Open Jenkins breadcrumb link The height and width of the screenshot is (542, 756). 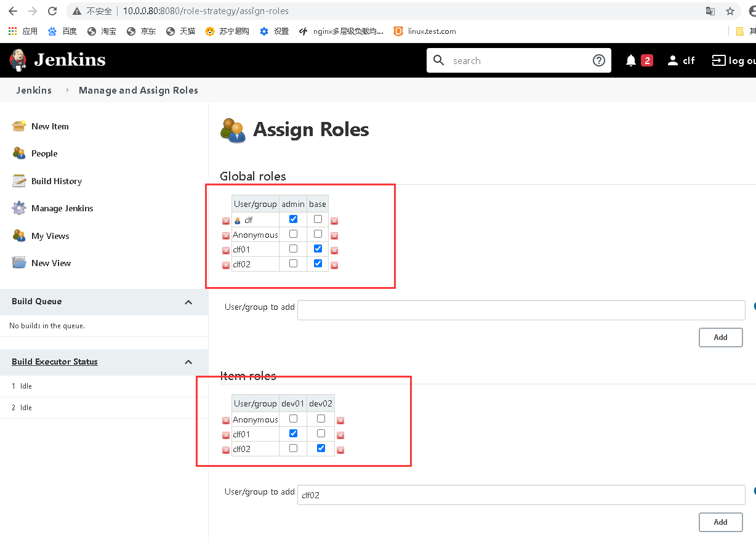coord(34,91)
